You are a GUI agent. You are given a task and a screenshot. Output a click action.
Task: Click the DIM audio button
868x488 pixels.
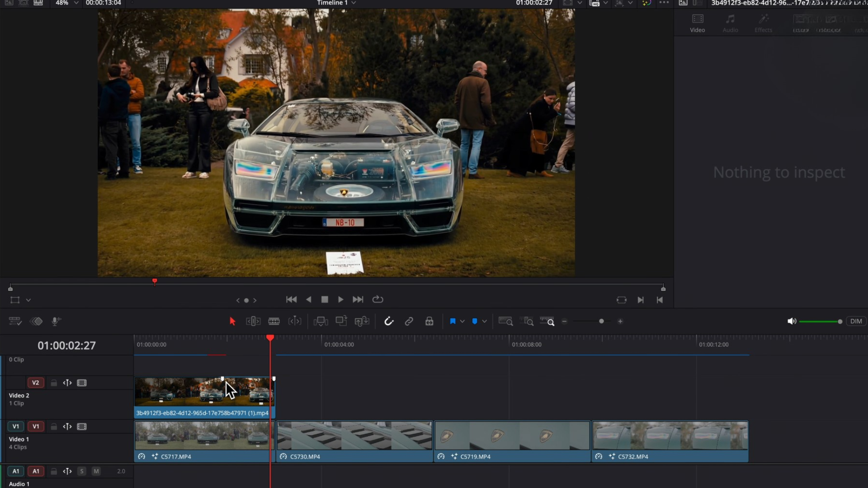click(x=856, y=321)
